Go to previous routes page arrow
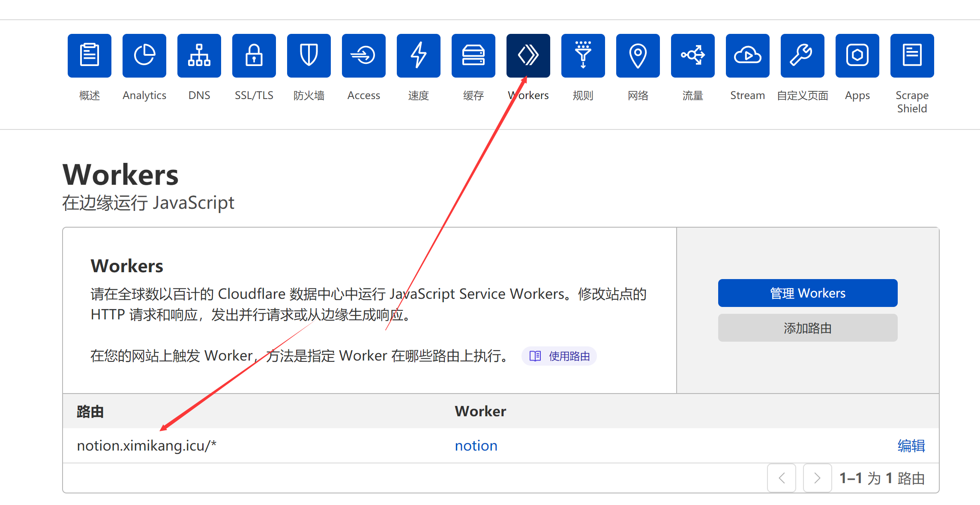 tap(782, 478)
